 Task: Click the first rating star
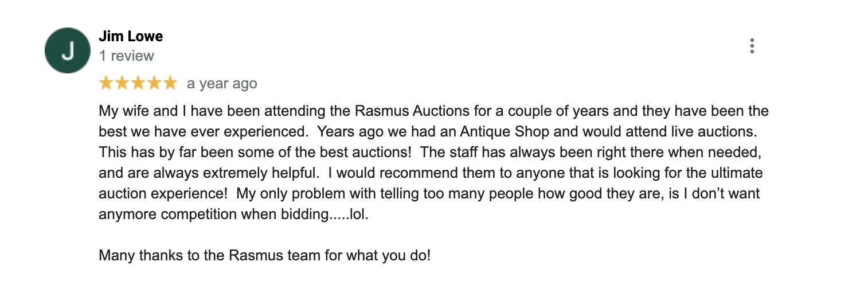[x=107, y=84]
